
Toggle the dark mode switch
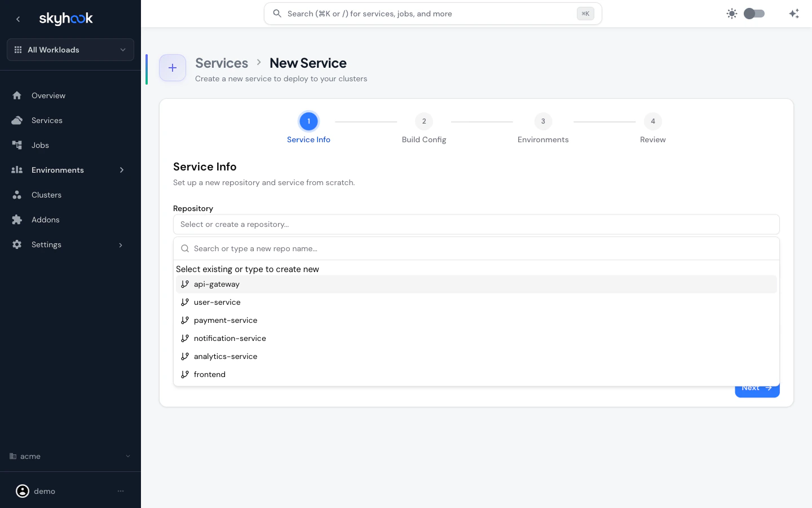754,14
